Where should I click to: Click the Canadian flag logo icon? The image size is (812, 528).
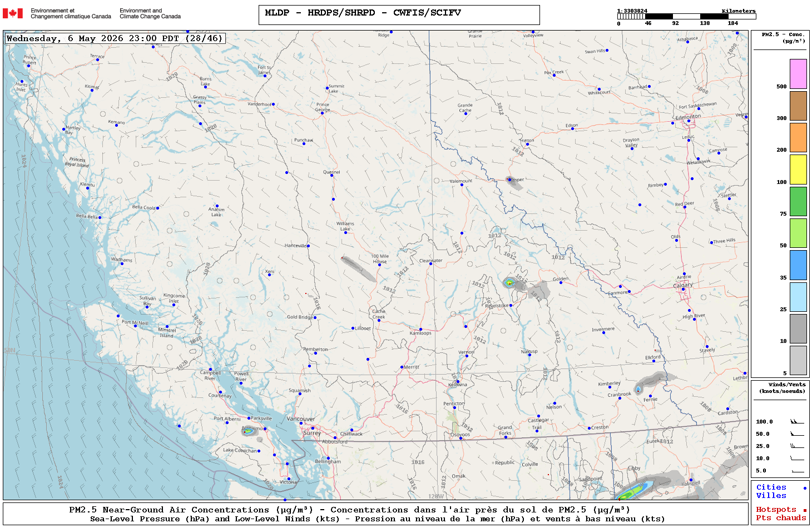point(13,13)
